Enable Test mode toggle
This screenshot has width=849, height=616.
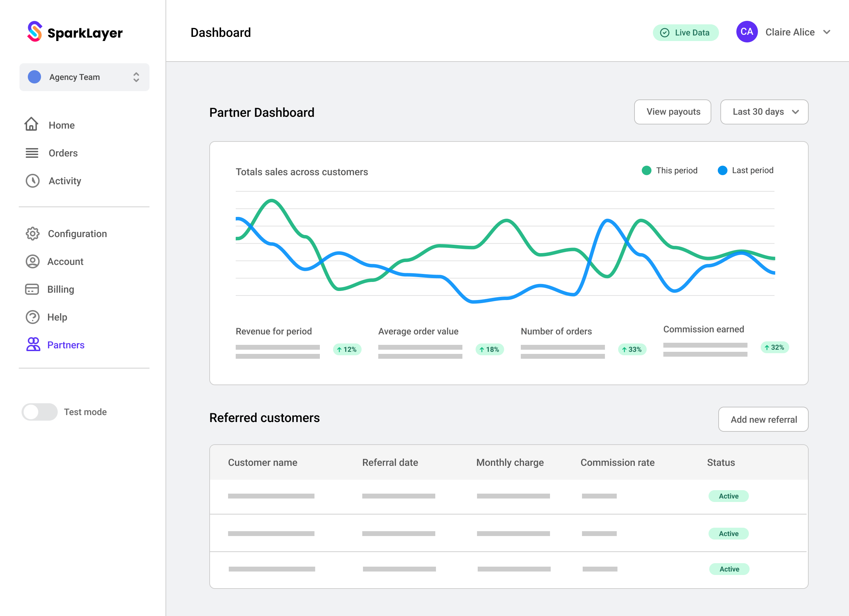click(39, 412)
